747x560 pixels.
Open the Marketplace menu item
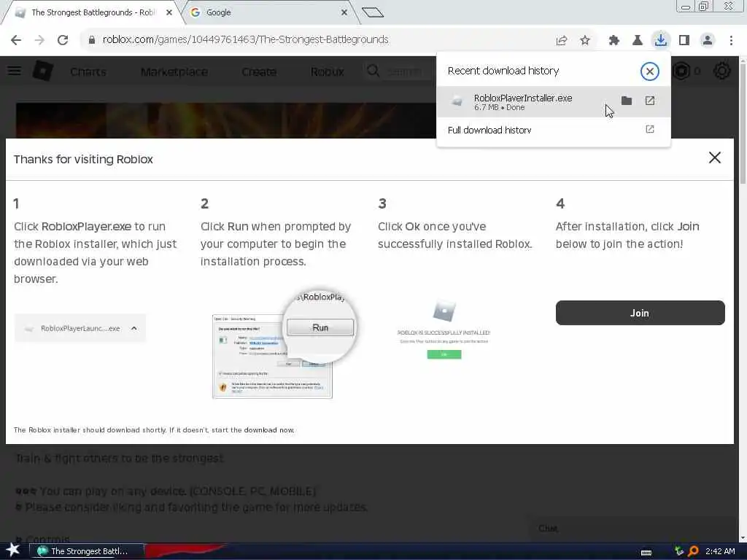coord(174,72)
